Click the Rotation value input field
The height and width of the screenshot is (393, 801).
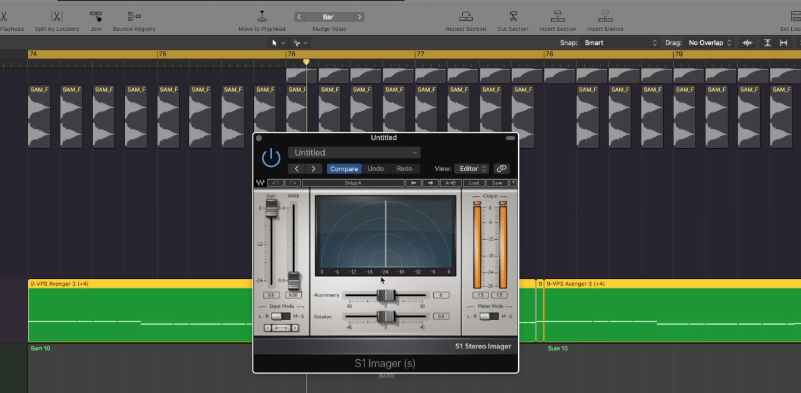point(441,317)
